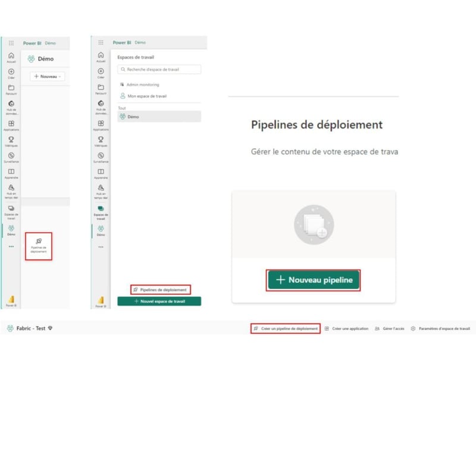
Task: Click the diamond icon beside Fabric - Test
Action: coord(50,328)
